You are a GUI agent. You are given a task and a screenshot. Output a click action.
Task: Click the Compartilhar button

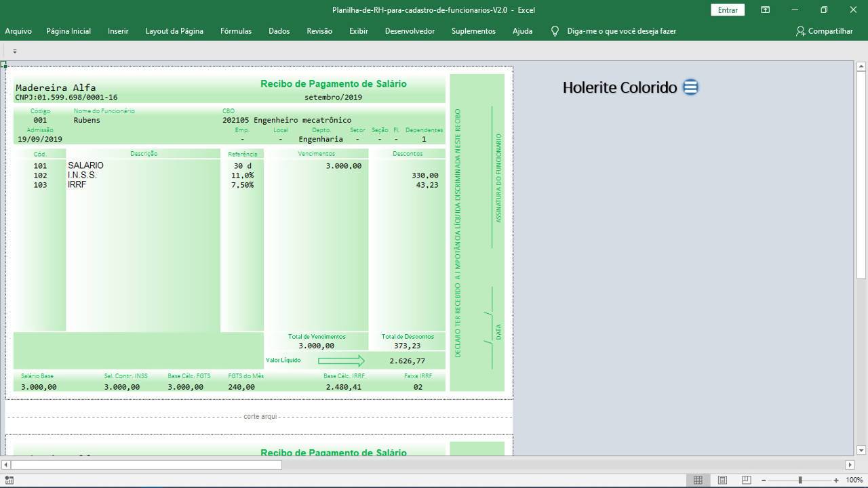pos(825,31)
